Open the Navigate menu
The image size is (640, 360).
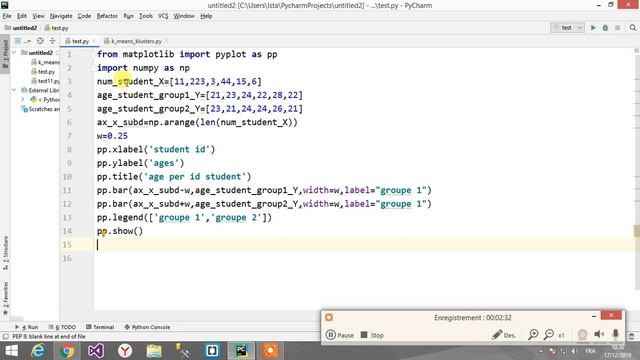(61, 16)
